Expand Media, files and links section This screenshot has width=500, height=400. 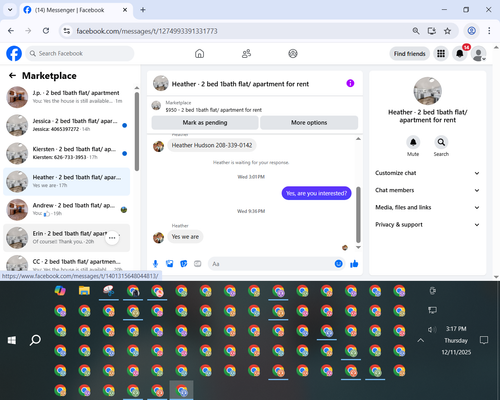tap(427, 207)
